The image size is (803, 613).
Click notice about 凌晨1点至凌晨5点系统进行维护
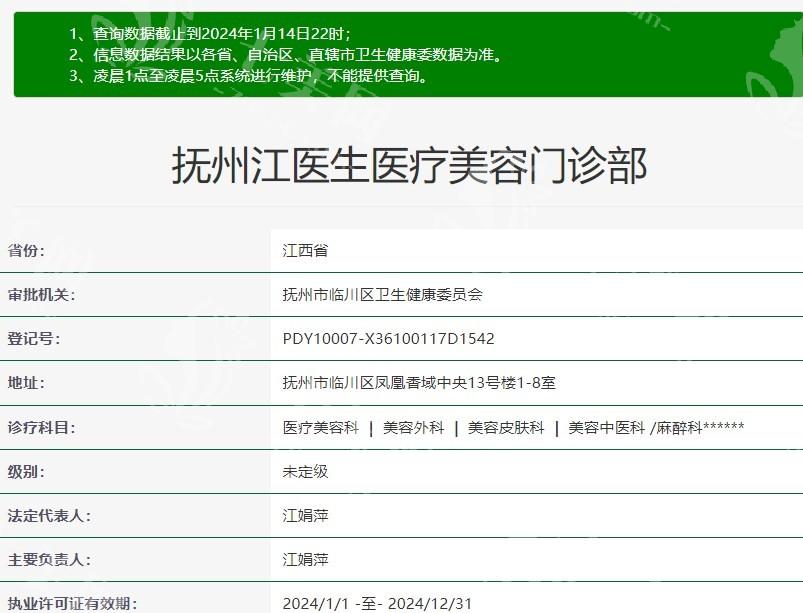click(x=249, y=76)
